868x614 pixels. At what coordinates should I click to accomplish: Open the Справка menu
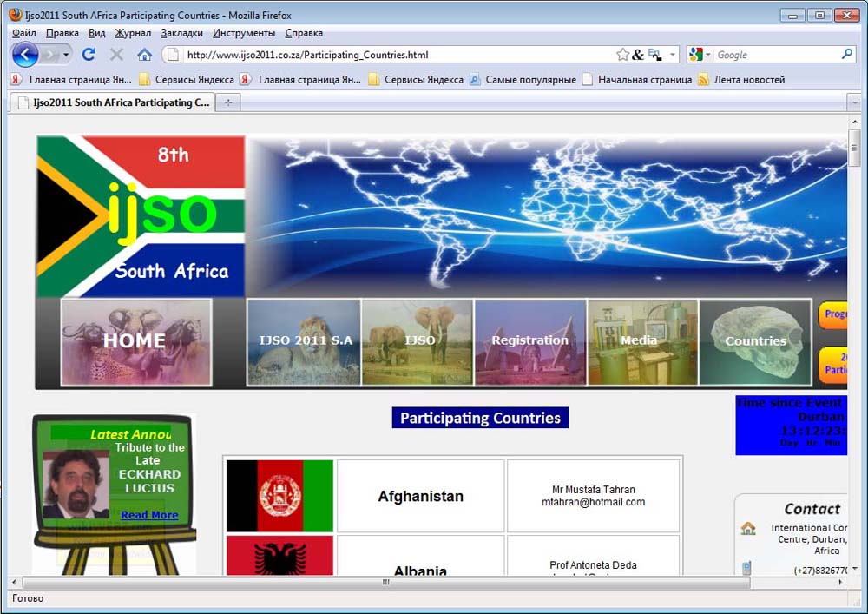pos(304,33)
